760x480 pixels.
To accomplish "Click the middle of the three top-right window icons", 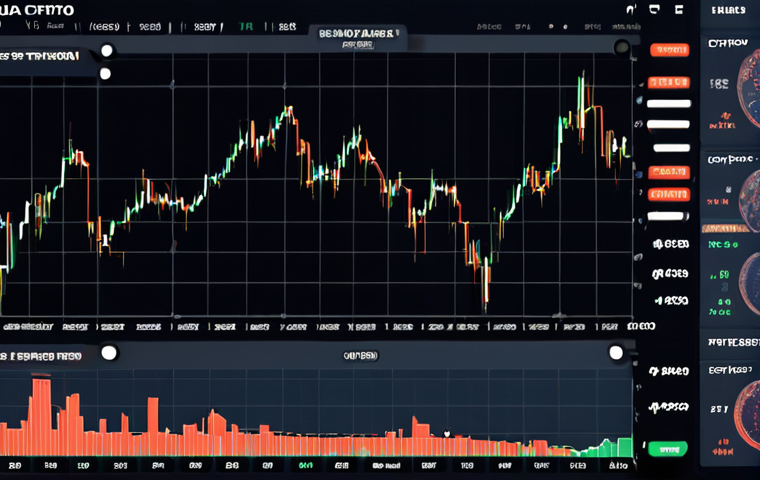I will pos(654,9).
